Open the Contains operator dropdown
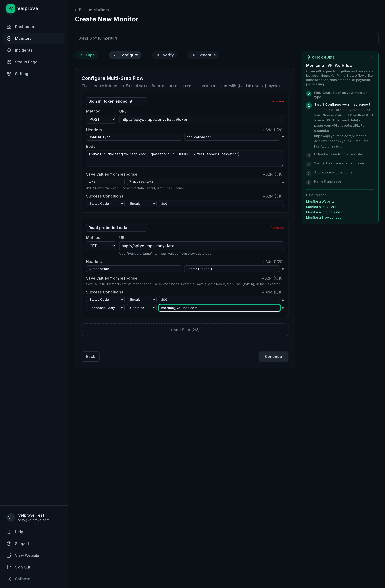 (x=142, y=308)
